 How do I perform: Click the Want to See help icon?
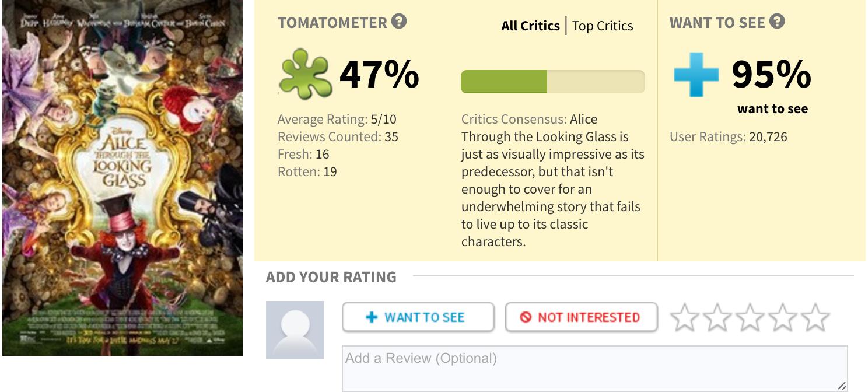click(x=777, y=22)
